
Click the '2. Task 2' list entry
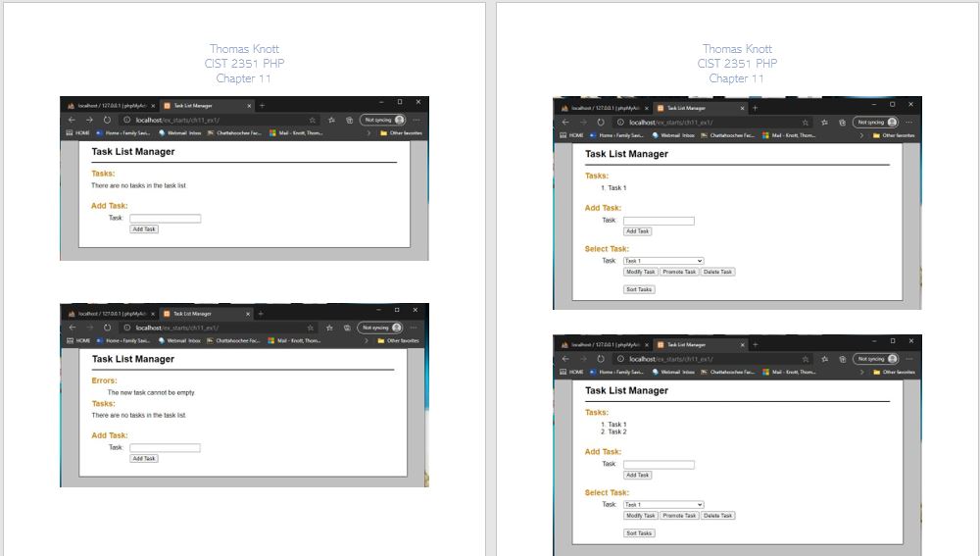click(613, 432)
